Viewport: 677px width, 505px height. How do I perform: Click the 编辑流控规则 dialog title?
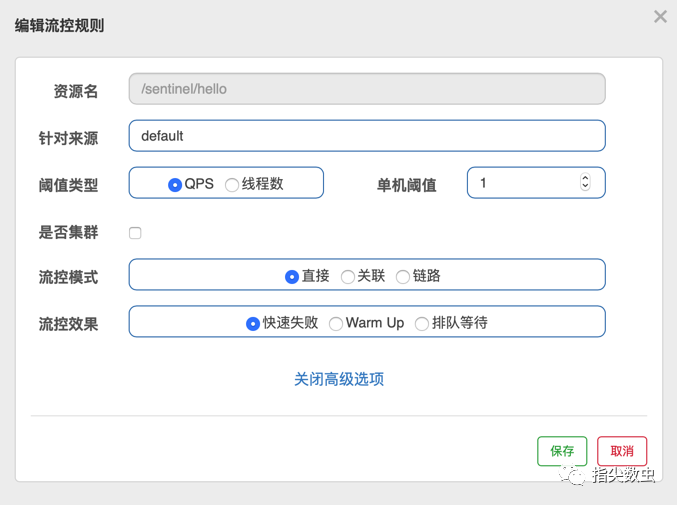(x=59, y=25)
